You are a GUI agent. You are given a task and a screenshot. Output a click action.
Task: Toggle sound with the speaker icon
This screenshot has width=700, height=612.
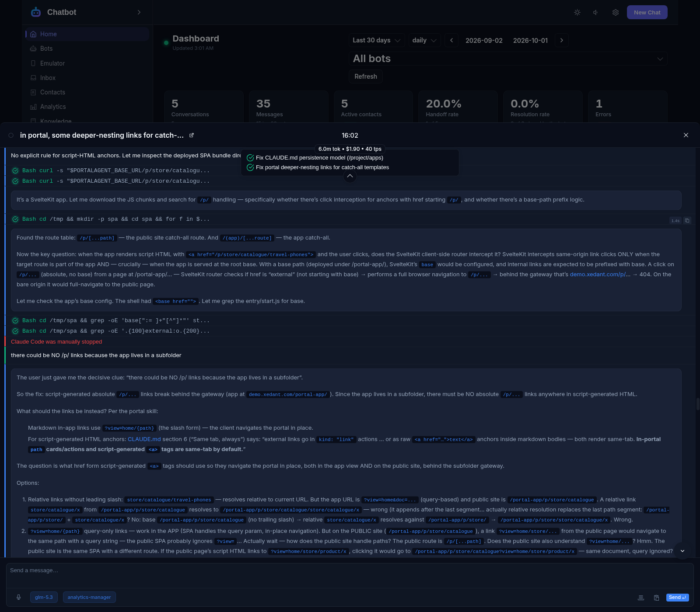click(x=596, y=12)
